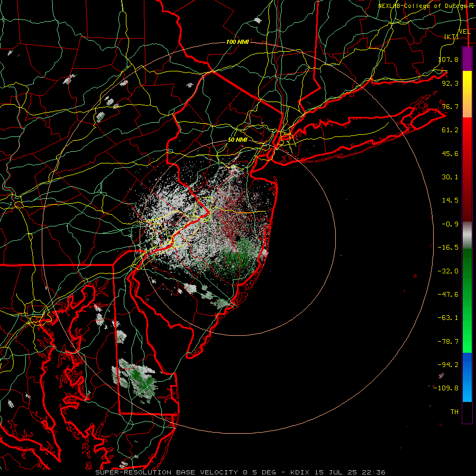Viewport: 476px width, 476px height.
Task: Click the -47.6 legend value
Action: 448,295
